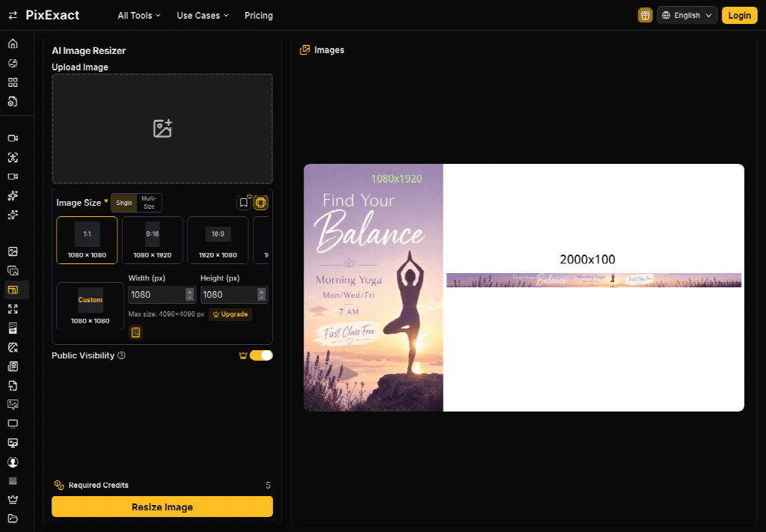Viewport: 766px width, 532px height.
Task: Choose the 16:9 1920 × 1080 preset
Action: click(x=218, y=240)
